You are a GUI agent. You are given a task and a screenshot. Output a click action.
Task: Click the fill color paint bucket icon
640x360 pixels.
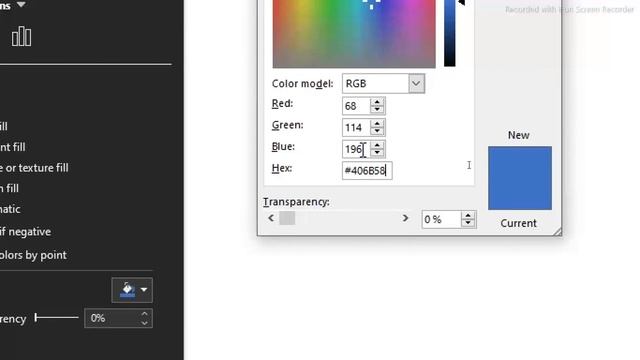[x=127, y=290]
